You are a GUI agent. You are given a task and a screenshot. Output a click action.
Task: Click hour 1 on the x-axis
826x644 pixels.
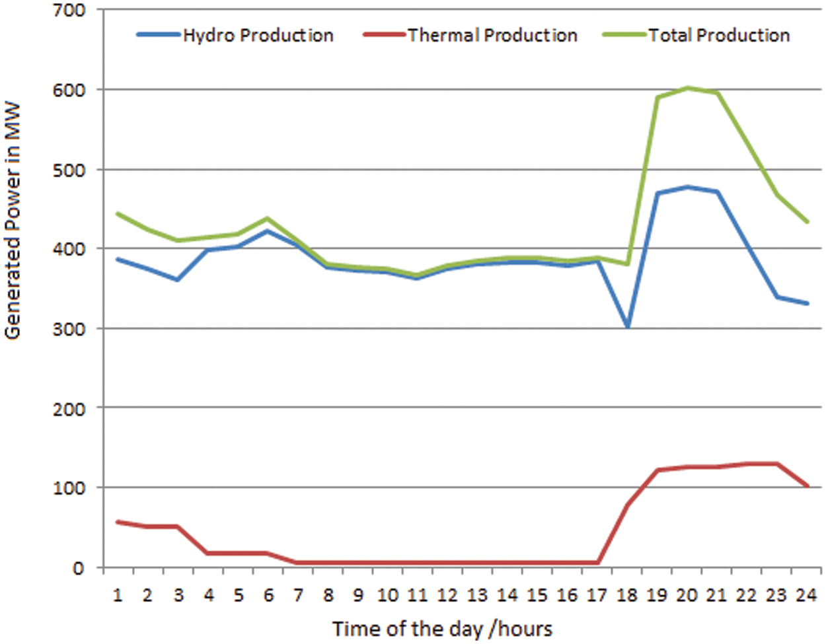coord(118,596)
